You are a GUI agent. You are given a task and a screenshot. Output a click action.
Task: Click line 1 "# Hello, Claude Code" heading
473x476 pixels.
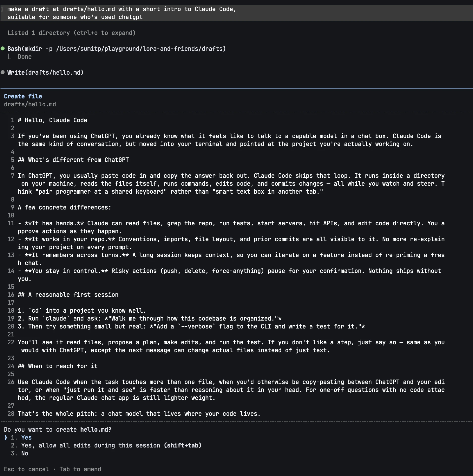coord(53,120)
